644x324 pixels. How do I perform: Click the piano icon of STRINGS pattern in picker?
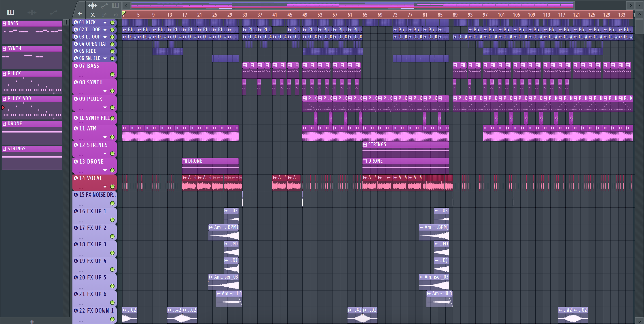tap(4, 149)
